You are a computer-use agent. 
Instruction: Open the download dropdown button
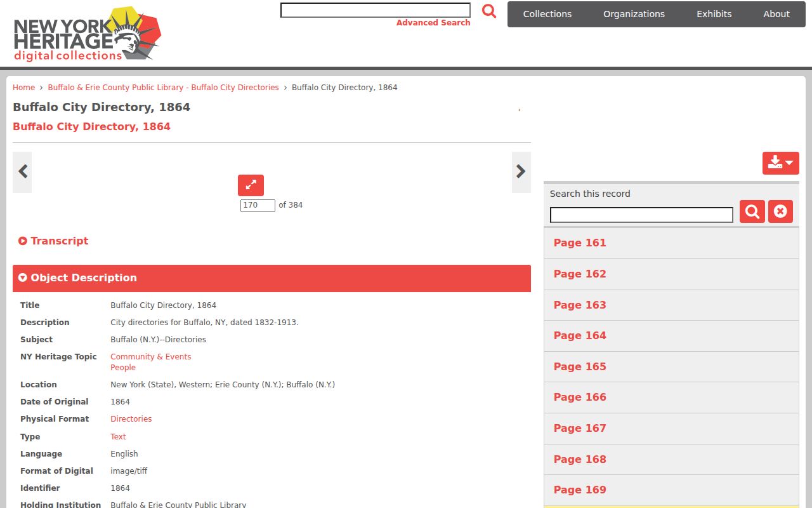(780, 163)
